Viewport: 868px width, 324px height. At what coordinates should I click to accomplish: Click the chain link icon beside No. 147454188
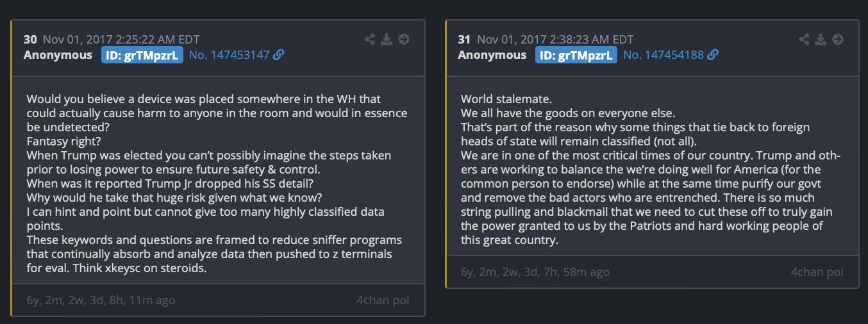coord(712,55)
